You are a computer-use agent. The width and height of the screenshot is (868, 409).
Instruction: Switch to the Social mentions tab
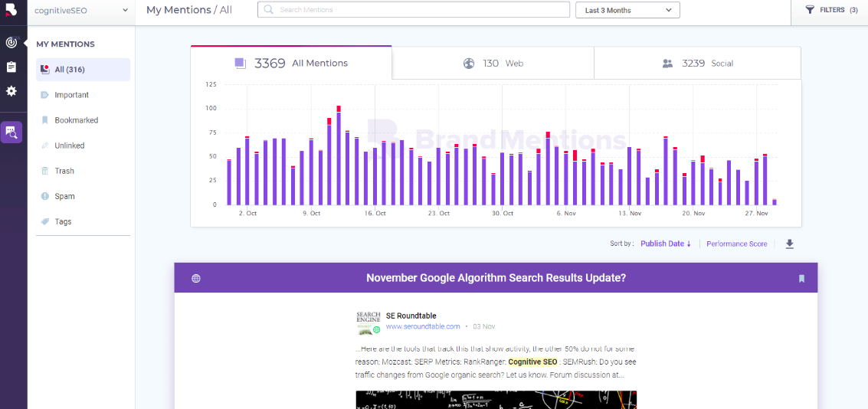(x=697, y=63)
